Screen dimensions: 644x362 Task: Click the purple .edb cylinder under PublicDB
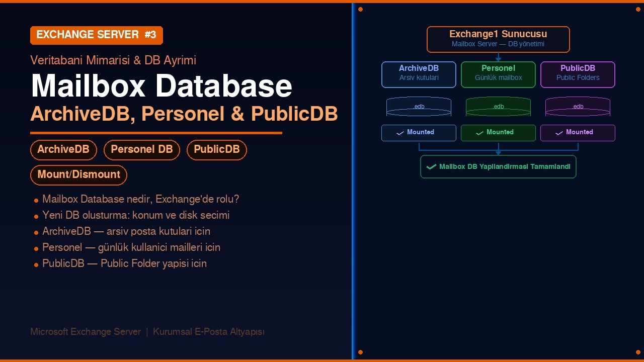tap(578, 107)
